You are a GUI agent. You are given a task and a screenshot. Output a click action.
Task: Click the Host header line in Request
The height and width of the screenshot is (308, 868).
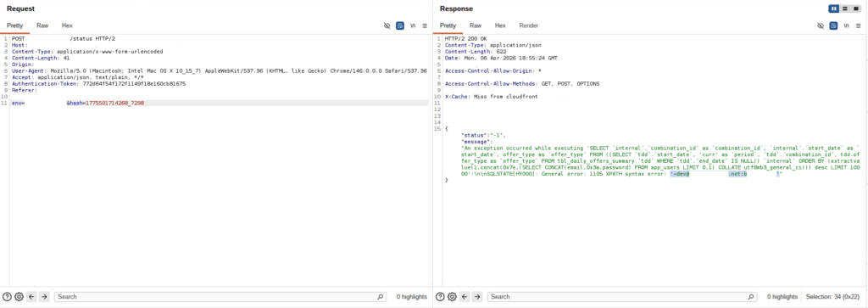(19, 45)
